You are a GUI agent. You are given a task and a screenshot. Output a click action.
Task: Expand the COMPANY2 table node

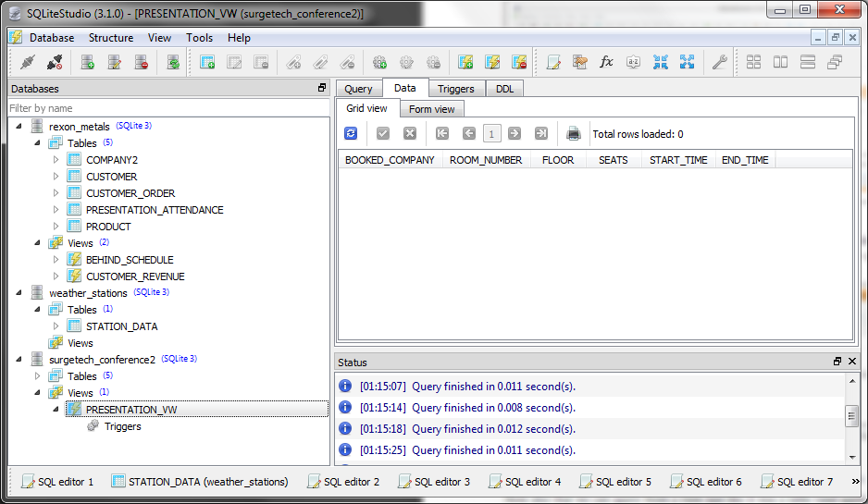56,159
